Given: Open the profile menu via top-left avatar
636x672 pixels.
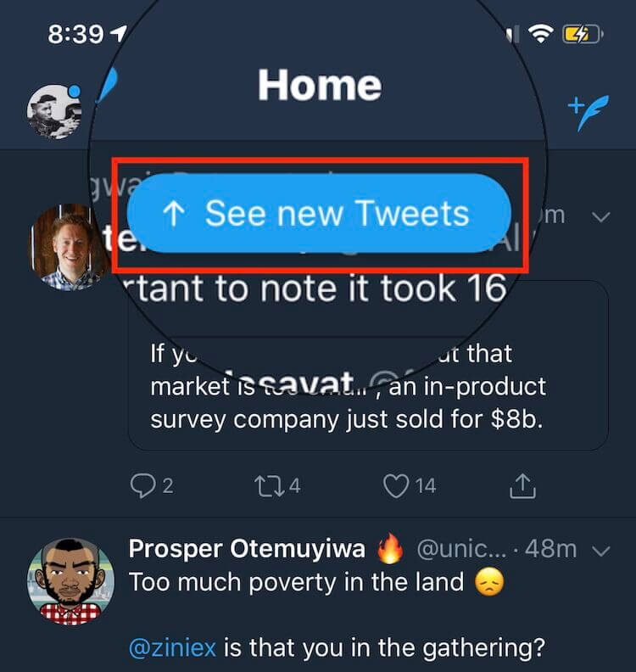Looking at the screenshot, I should coord(54,112).
